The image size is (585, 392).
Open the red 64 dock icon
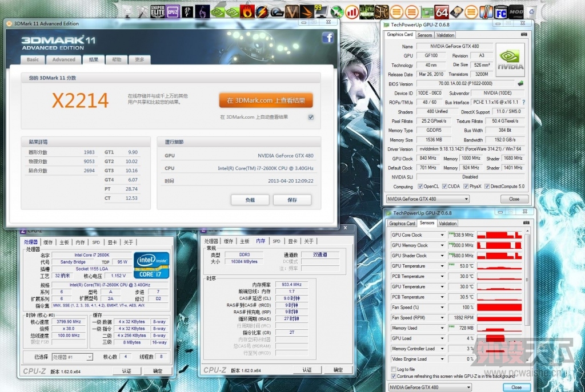442,13
